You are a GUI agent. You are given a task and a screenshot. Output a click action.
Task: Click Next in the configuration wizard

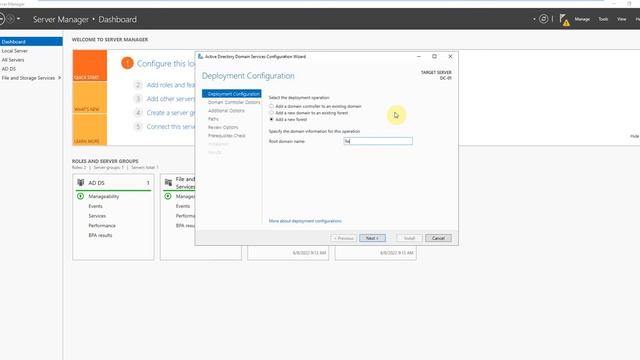click(x=372, y=238)
